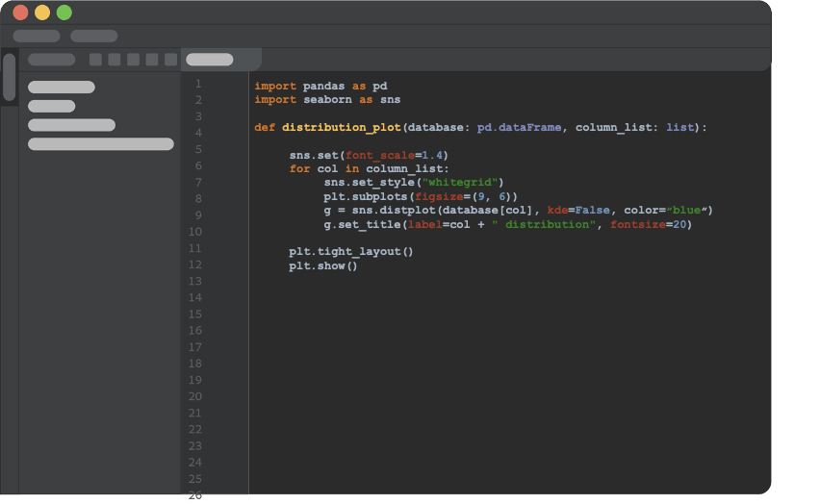Click the third (middle) square toolbar icon
The width and height of the screenshot is (820, 504).
tap(134, 60)
